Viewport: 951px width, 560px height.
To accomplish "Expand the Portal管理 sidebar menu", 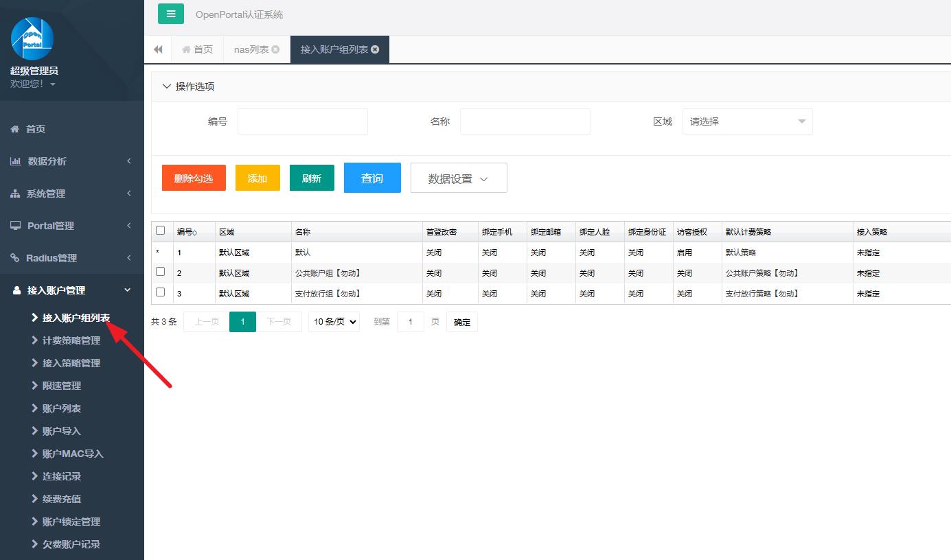I will pos(72,226).
